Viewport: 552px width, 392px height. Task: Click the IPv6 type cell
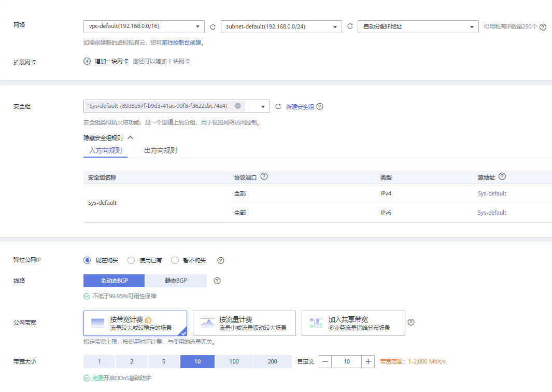coord(424,213)
